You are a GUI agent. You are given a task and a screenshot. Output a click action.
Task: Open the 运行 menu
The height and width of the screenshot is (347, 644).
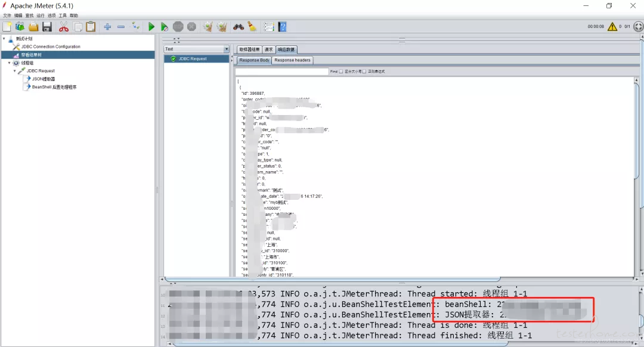click(x=41, y=16)
